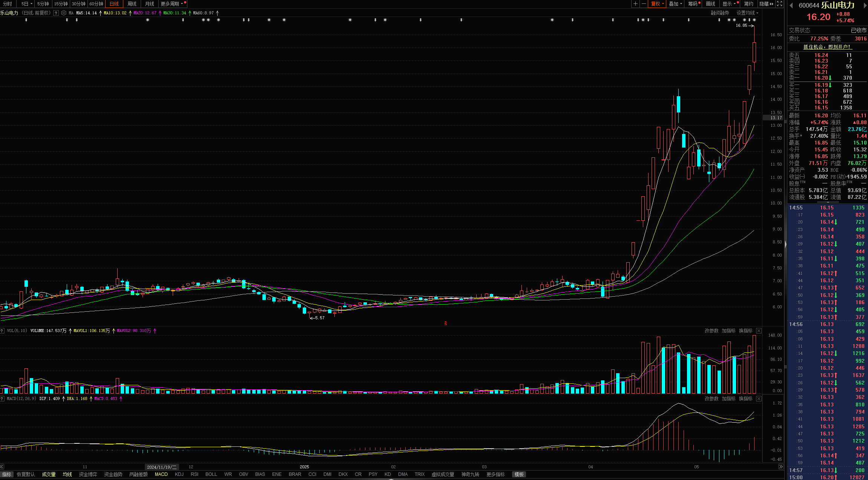Click the question mark help icon beside 乐山电力
The image size is (868, 480).
click(56, 13)
